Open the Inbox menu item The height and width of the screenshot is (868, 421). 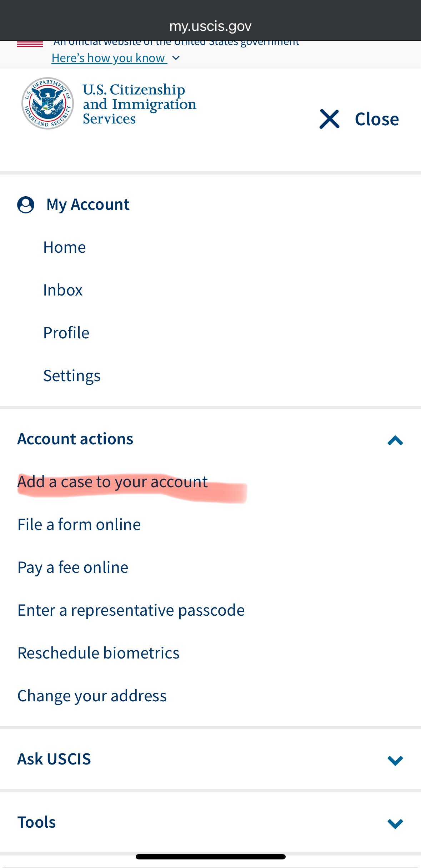63,290
